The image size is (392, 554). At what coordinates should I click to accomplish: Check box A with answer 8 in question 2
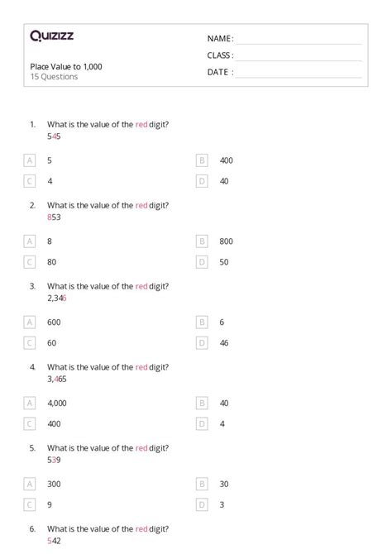pyautogui.click(x=29, y=241)
